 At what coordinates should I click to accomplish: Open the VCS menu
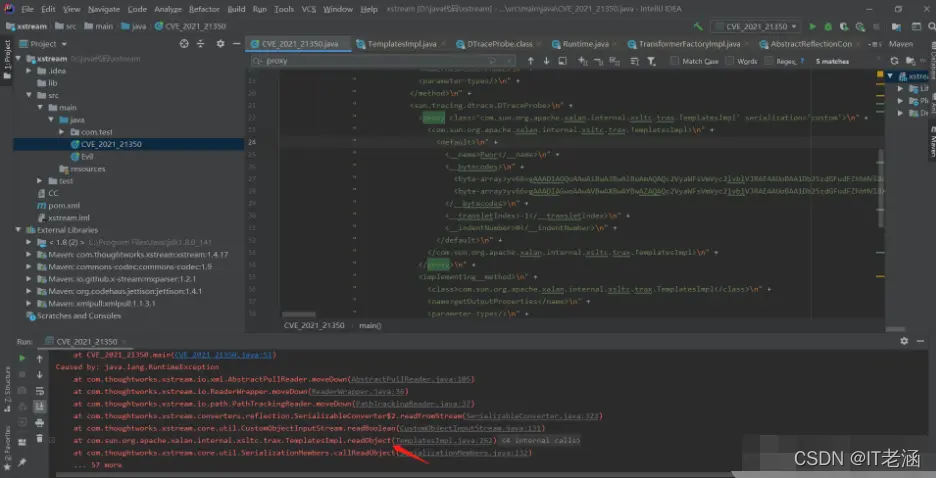pos(309,9)
